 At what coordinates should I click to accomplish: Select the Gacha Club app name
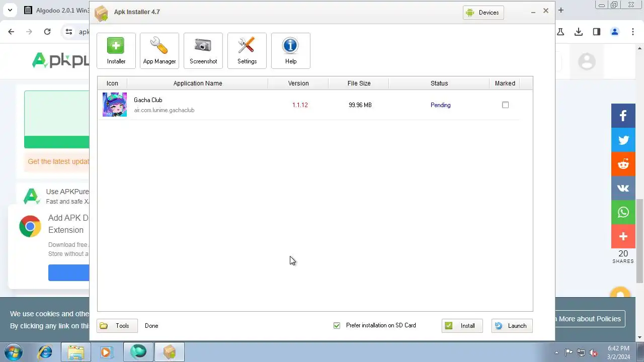tap(148, 100)
